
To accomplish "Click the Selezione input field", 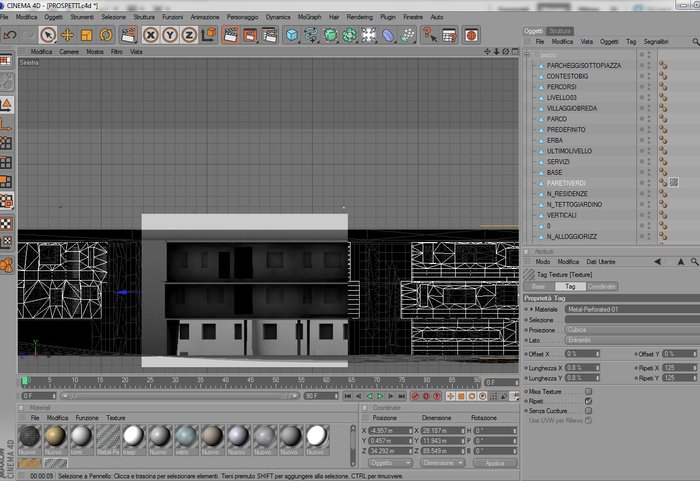I will pyautogui.click(x=632, y=319).
